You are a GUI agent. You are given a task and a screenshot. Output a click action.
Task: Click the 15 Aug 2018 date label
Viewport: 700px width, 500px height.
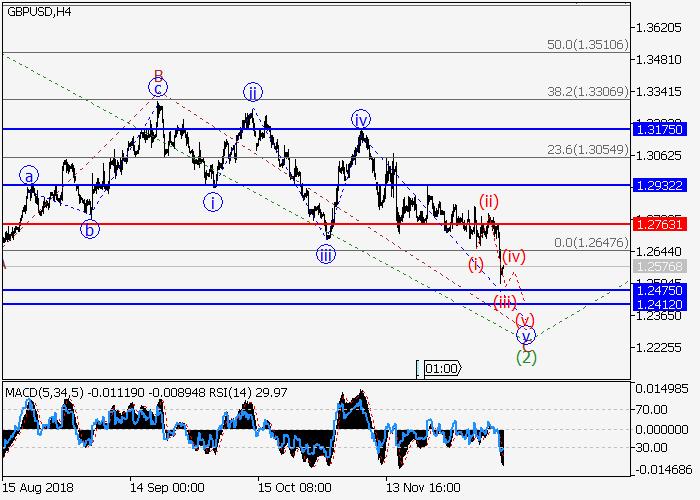(x=38, y=488)
